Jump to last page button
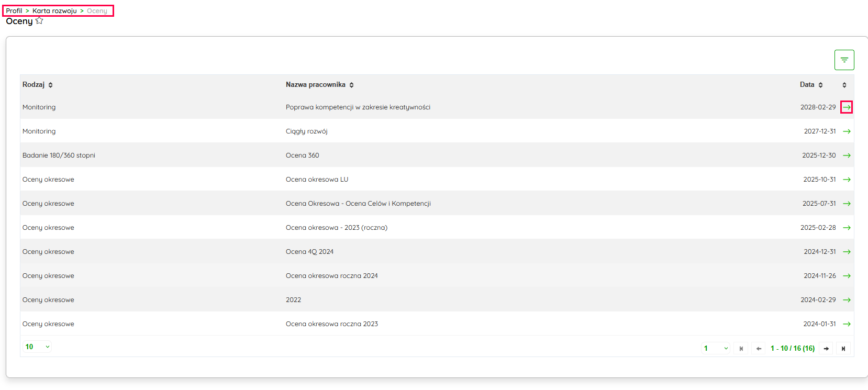The height and width of the screenshot is (390, 868). [843, 349]
